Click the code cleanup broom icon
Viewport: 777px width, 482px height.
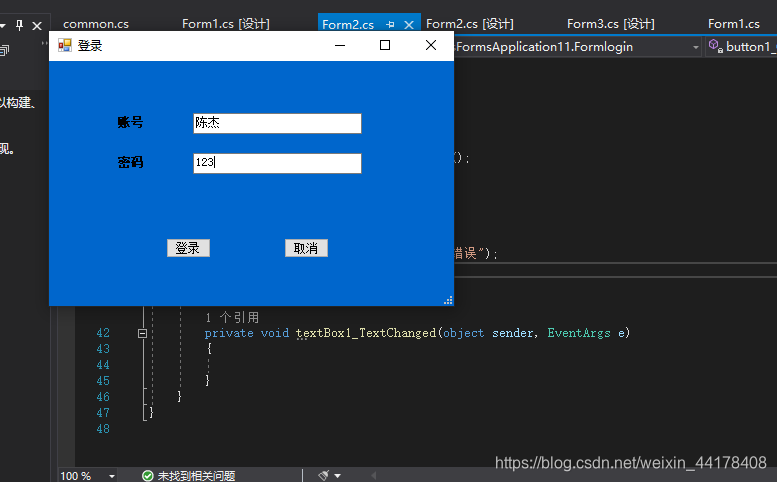(324, 476)
